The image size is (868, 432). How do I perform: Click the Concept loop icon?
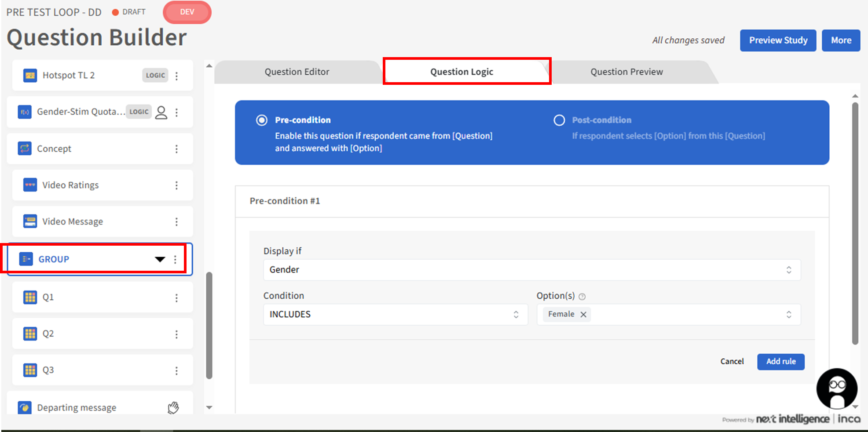coord(25,149)
